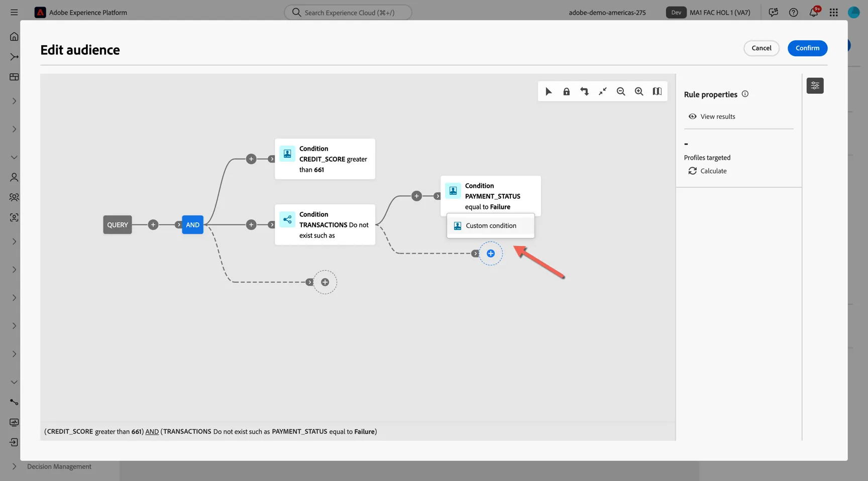This screenshot has width=868, height=481.
Task: Confirm the audience edit
Action: [x=807, y=48]
